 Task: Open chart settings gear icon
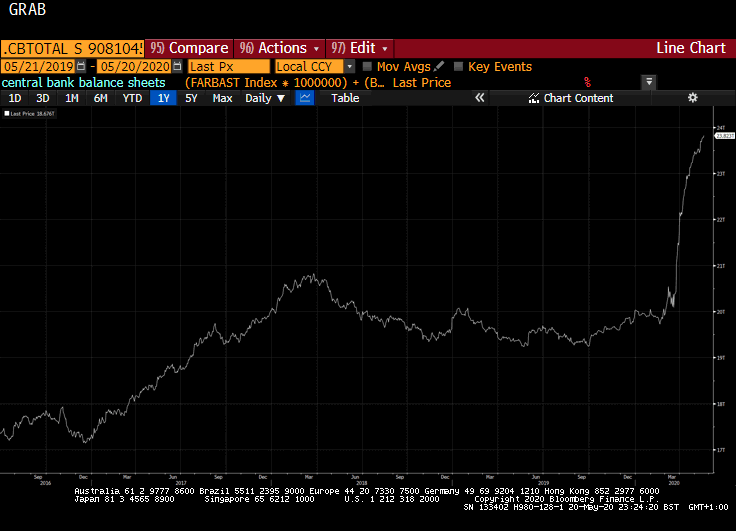(x=692, y=98)
